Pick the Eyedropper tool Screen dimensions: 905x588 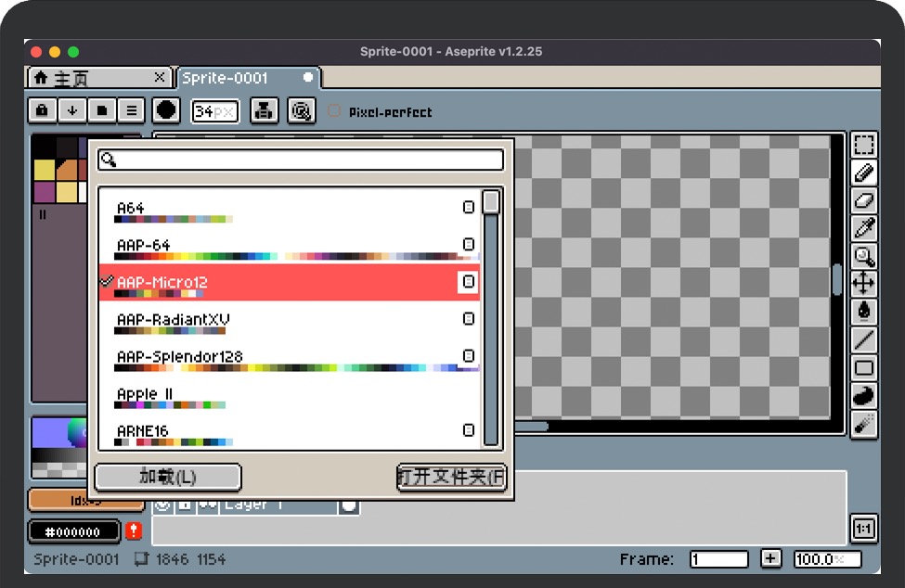tap(864, 228)
